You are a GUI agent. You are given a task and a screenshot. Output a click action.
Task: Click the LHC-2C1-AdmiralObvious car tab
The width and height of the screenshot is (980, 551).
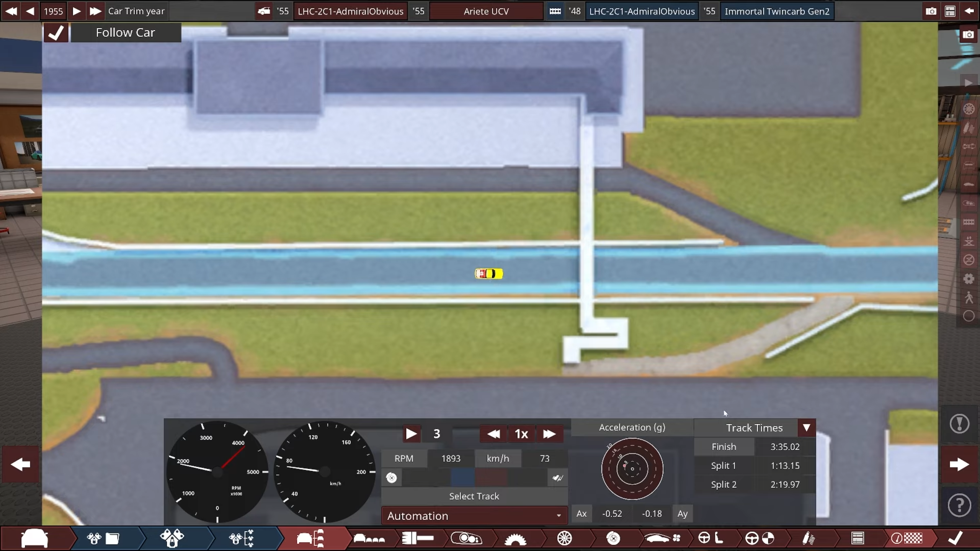(x=350, y=11)
